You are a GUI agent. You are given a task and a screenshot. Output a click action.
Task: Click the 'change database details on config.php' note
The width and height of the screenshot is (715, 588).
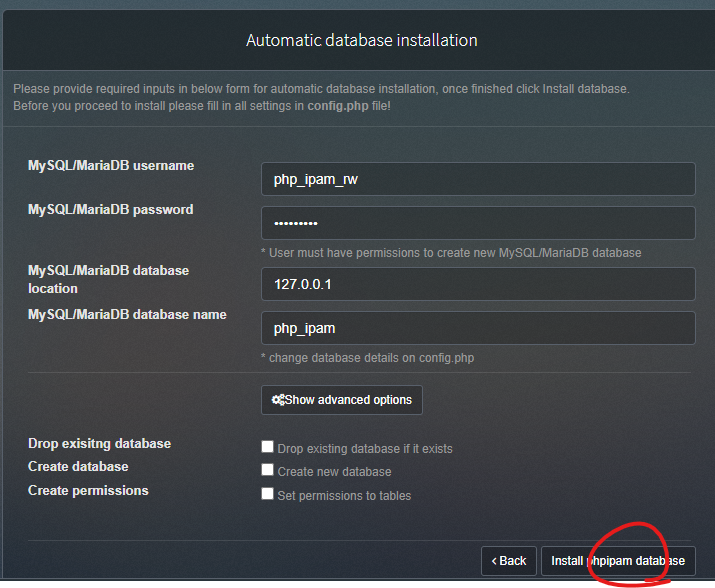tap(368, 358)
